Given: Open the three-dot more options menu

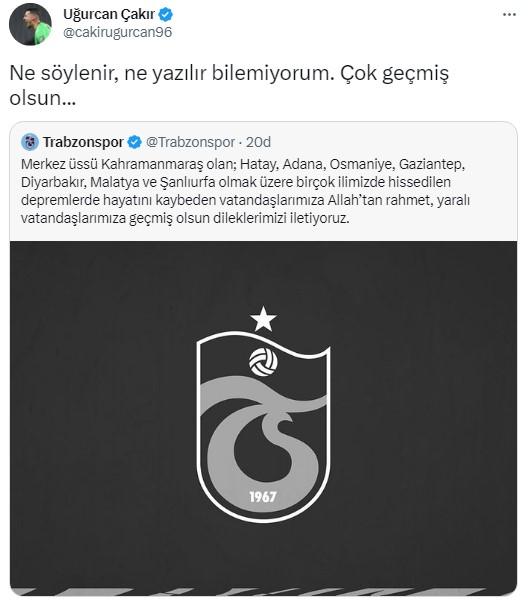Looking at the screenshot, I should coord(509,15).
